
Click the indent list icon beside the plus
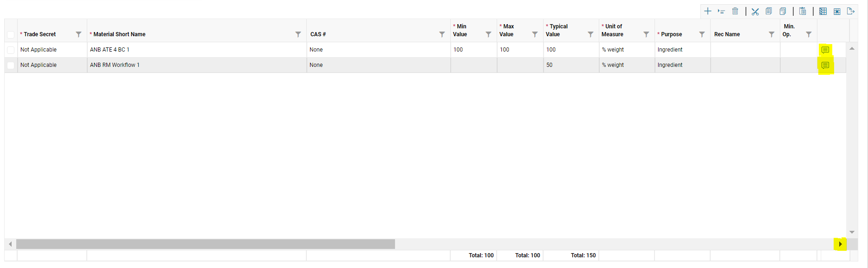click(x=721, y=11)
